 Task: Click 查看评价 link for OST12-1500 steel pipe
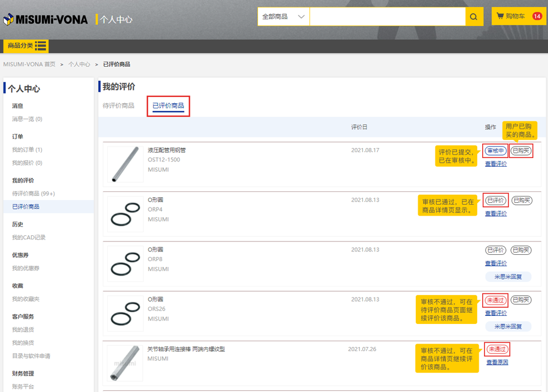pyautogui.click(x=496, y=164)
